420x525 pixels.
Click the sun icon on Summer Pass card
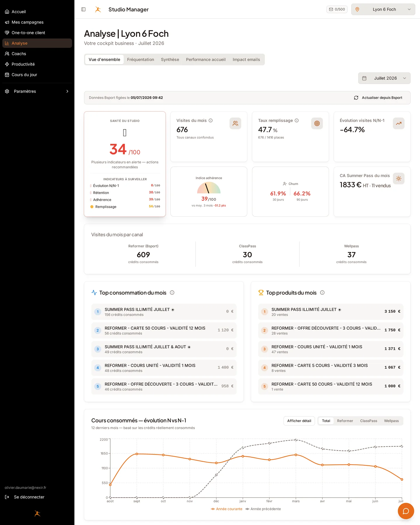(x=399, y=178)
